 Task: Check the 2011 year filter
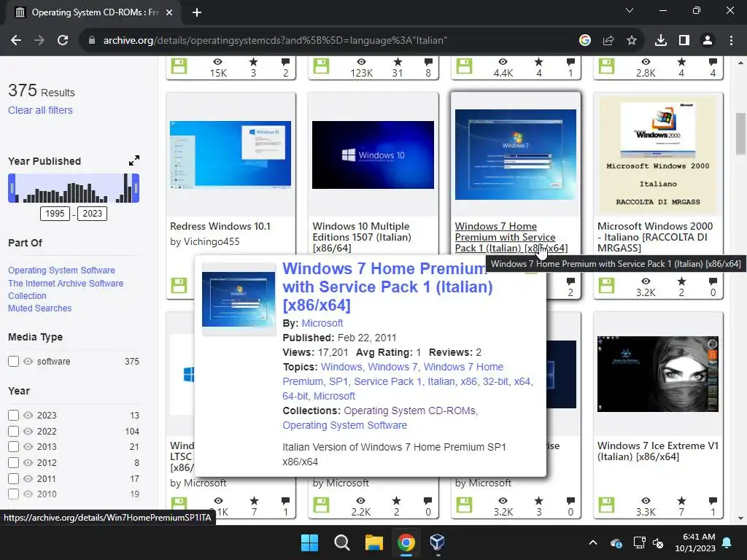coord(13,478)
